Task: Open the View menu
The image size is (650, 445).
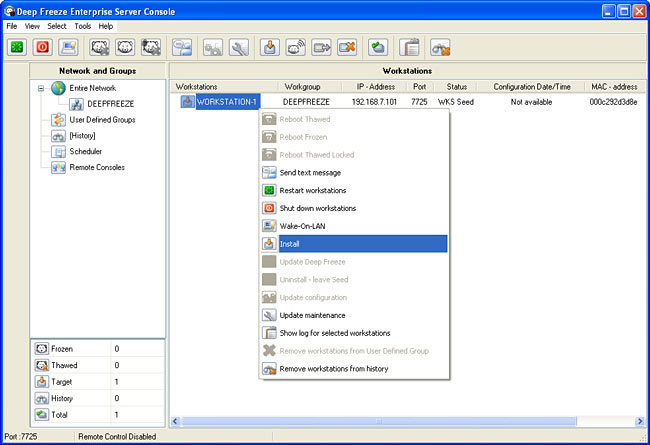Action: [x=32, y=26]
